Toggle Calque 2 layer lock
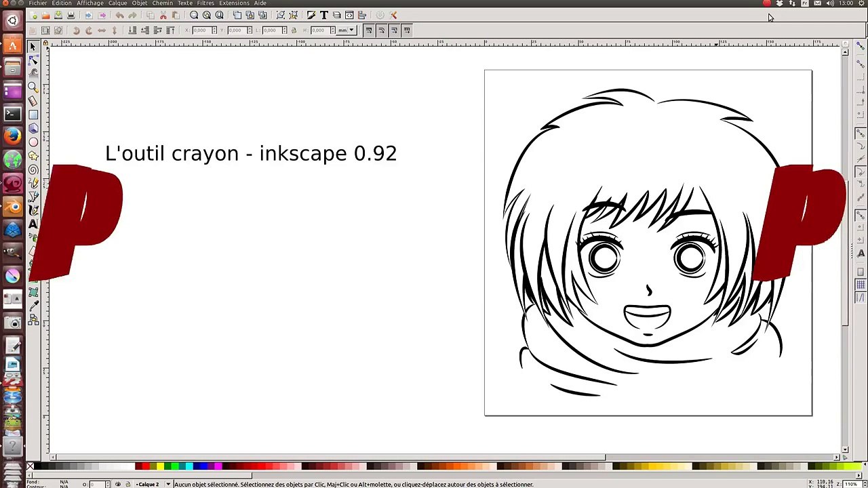The width and height of the screenshot is (868, 488). (x=127, y=484)
